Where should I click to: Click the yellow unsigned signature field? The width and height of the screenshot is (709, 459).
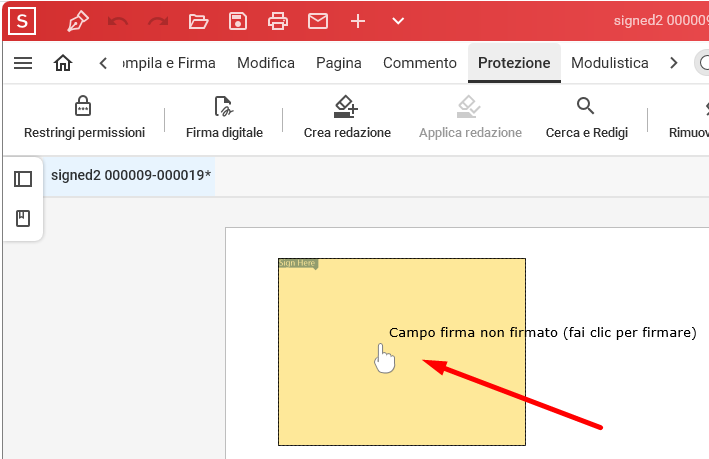click(x=402, y=352)
